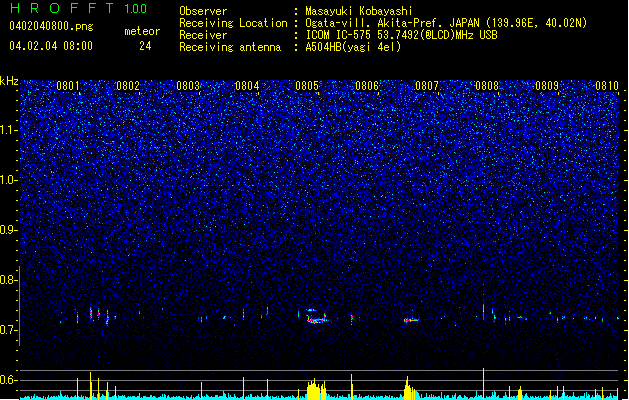Click the 0809 time marker
Screen dimensions: 629x400
click(x=547, y=86)
